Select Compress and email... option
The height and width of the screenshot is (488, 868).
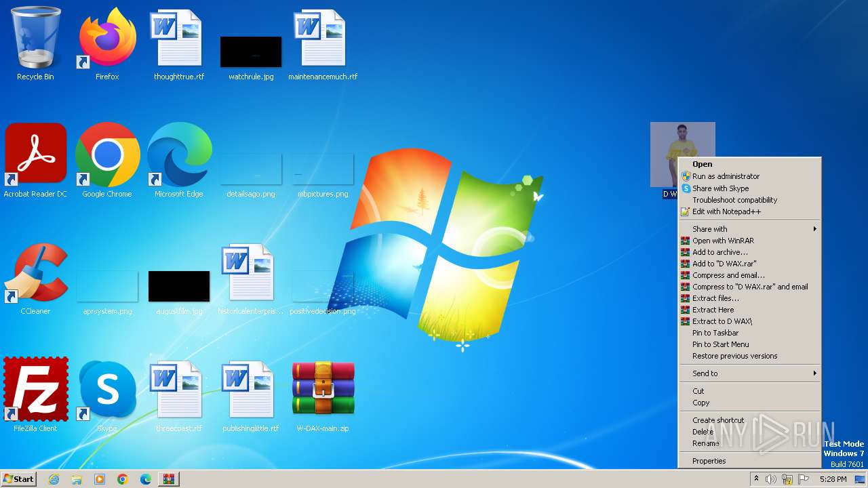(x=749, y=275)
